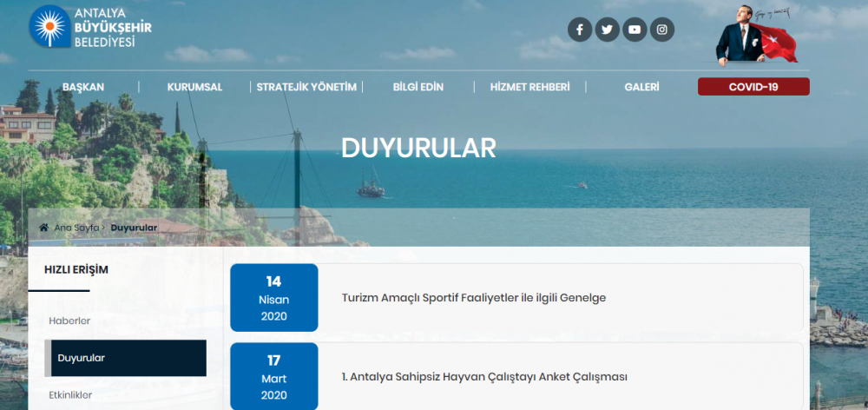This screenshot has width=868, height=410.
Task: Click the home icon in breadcrumb
Action: point(43,228)
